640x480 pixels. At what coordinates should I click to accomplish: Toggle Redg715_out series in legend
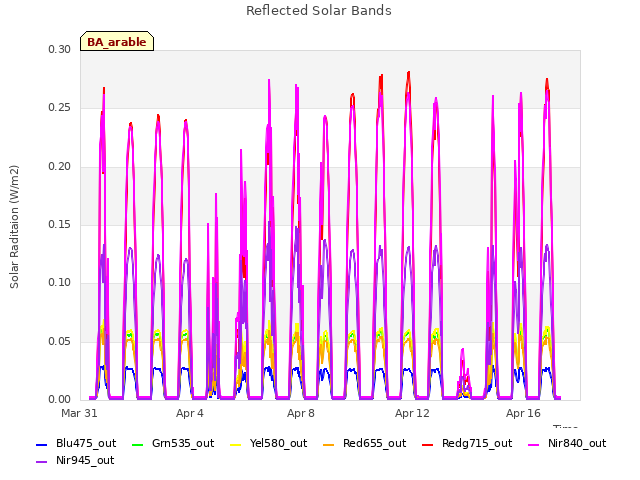coord(467,444)
